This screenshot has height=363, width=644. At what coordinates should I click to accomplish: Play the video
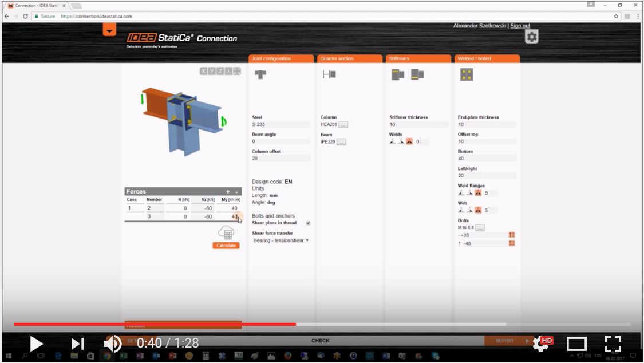pyautogui.click(x=36, y=344)
